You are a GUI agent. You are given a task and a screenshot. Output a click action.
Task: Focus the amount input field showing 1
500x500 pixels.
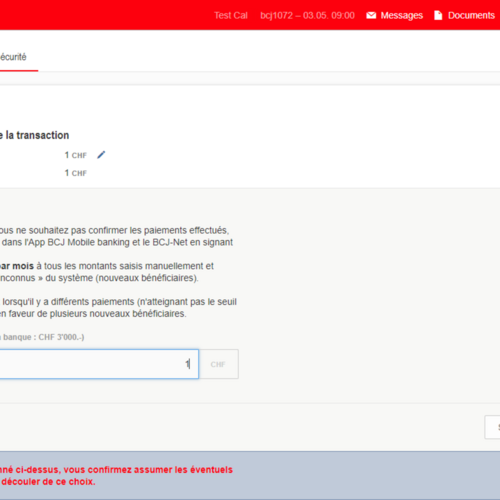coord(99,364)
